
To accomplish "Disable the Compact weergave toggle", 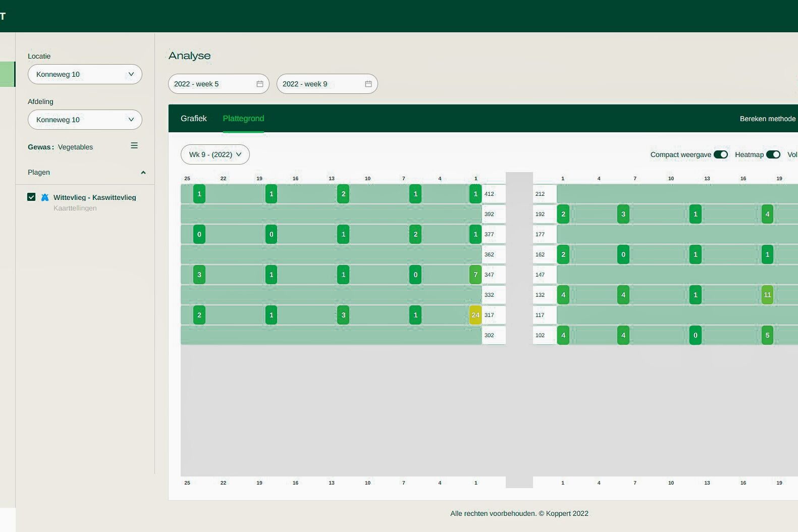I will point(720,154).
